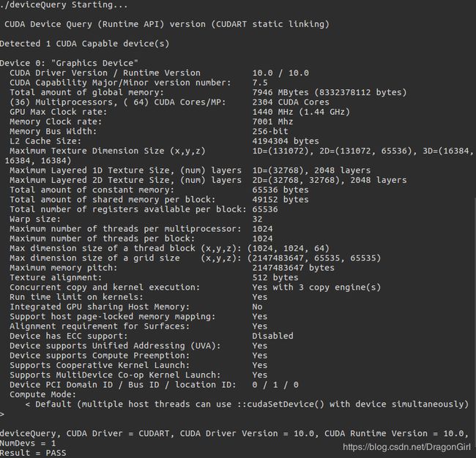The width and height of the screenshot is (476, 458).
Task: Click the 'Integrated GPU sharing Host Memory' value No
Action: point(257,307)
